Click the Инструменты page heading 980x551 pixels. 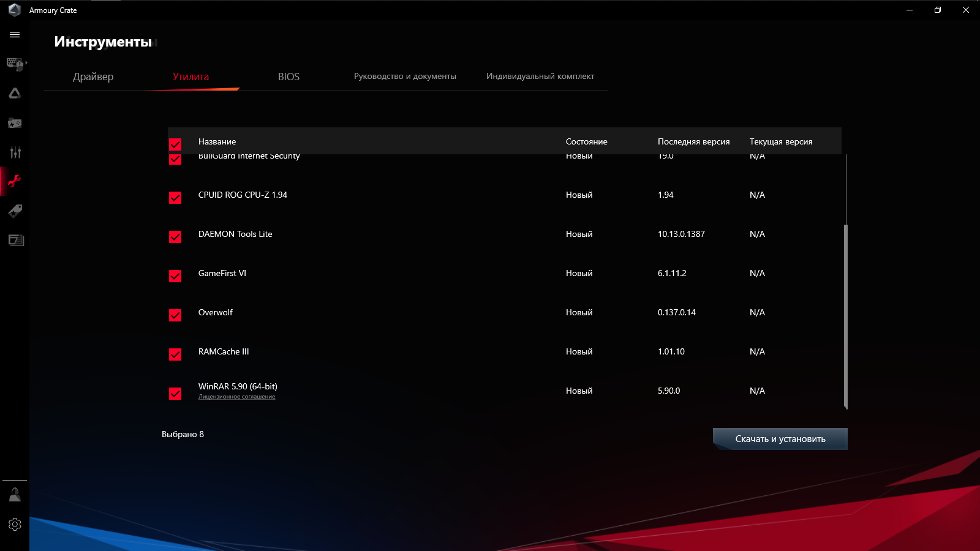pyautogui.click(x=103, y=42)
